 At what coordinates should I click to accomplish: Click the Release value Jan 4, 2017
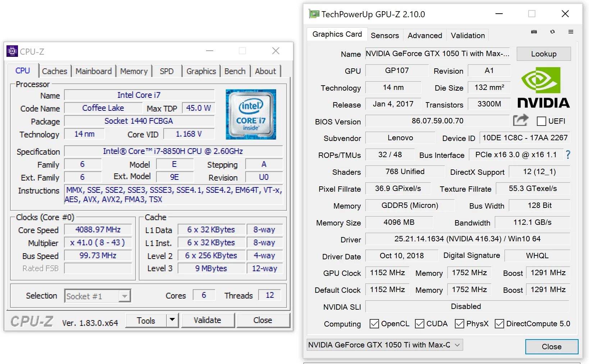393,104
